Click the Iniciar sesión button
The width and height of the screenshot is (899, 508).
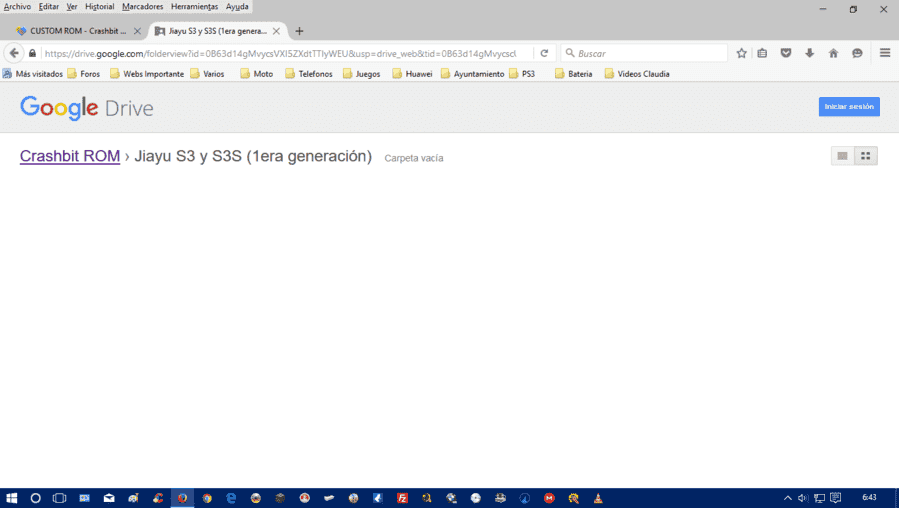[x=849, y=107]
